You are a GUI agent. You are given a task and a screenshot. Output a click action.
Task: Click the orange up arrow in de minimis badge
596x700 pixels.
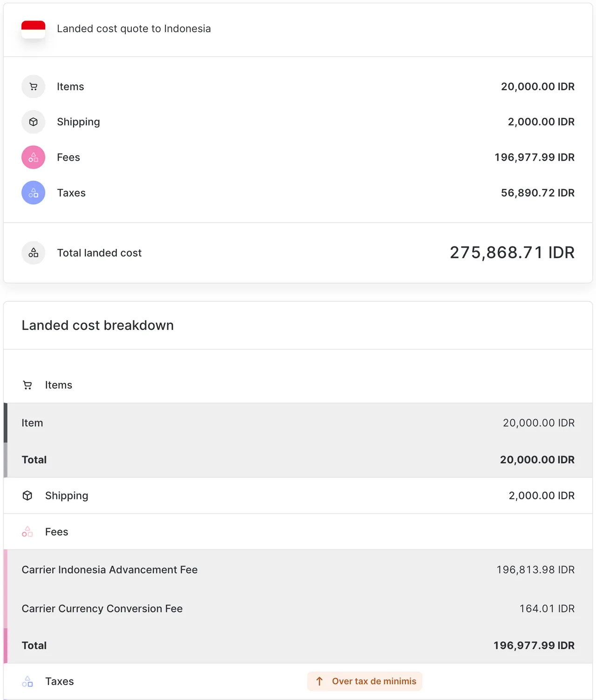click(x=319, y=681)
